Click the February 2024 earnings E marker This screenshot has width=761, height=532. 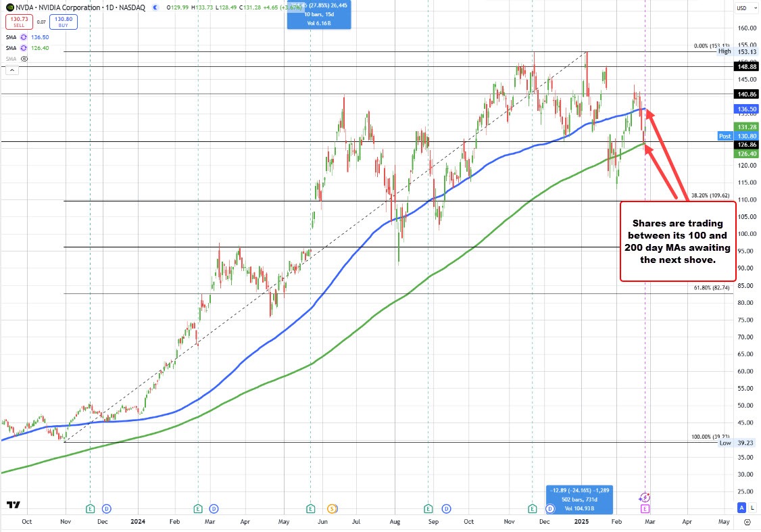coord(197,509)
